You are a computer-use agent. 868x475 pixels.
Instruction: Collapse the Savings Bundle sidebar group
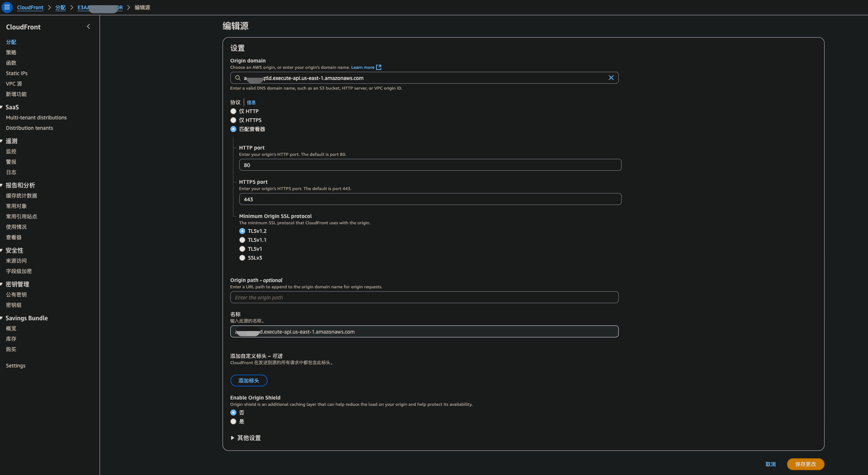(x=1, y=318)
